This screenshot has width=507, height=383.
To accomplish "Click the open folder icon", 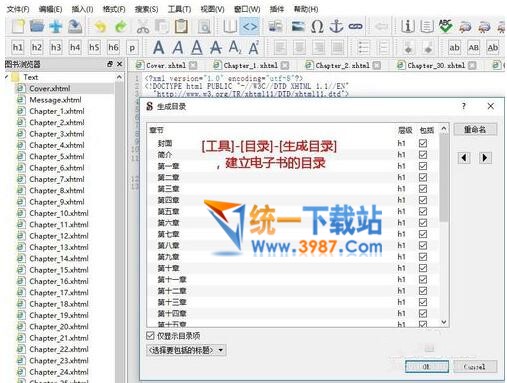I will point(37,26).
